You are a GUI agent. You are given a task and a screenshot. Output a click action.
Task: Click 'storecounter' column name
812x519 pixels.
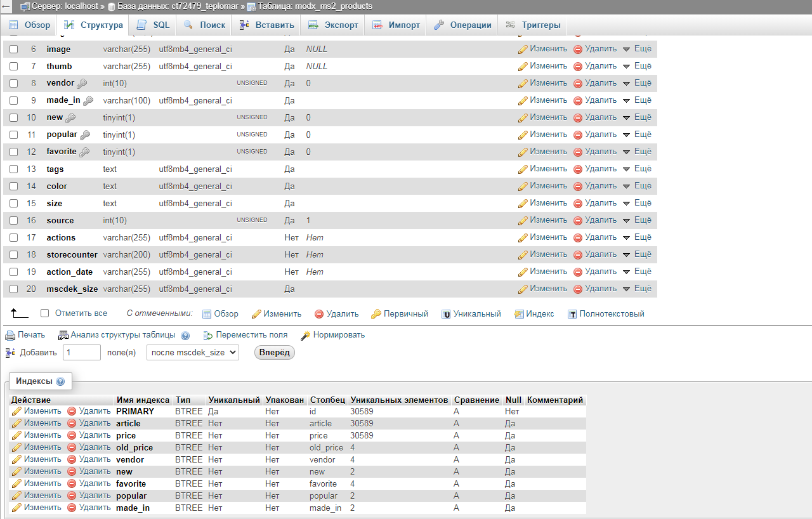(x=72, y=255)
